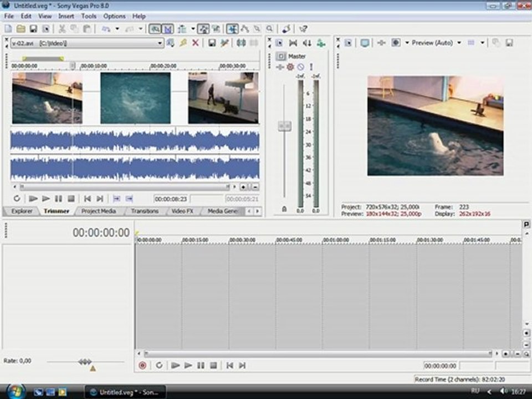The image size is (532, 399).
Task: Click the What's This help icon
Action: tap(303, 29)
